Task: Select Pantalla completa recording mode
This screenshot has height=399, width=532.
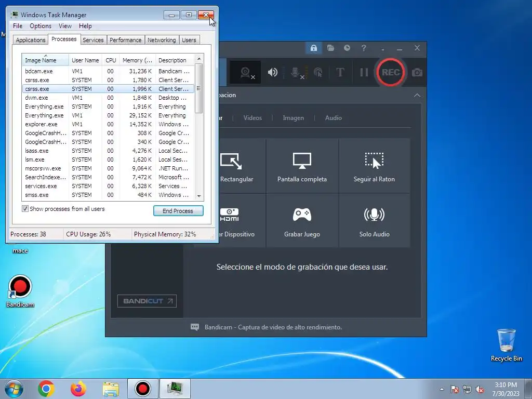Action: tap(302, 166)
